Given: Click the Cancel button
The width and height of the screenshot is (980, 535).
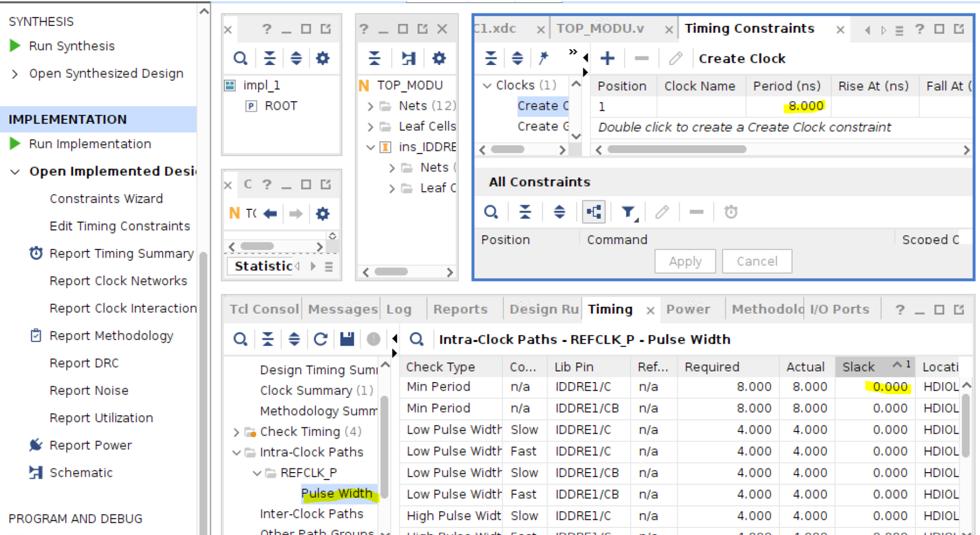Looking at the screenshot, I should tap(757, 261).
